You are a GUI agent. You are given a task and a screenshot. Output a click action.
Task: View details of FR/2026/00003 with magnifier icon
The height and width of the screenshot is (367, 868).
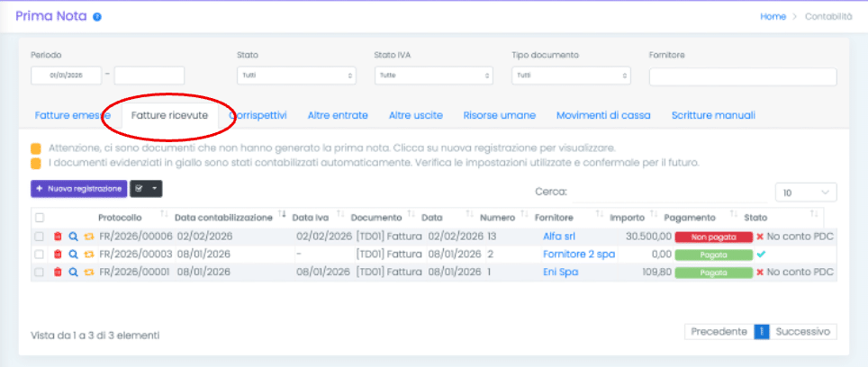pos(74,255)
